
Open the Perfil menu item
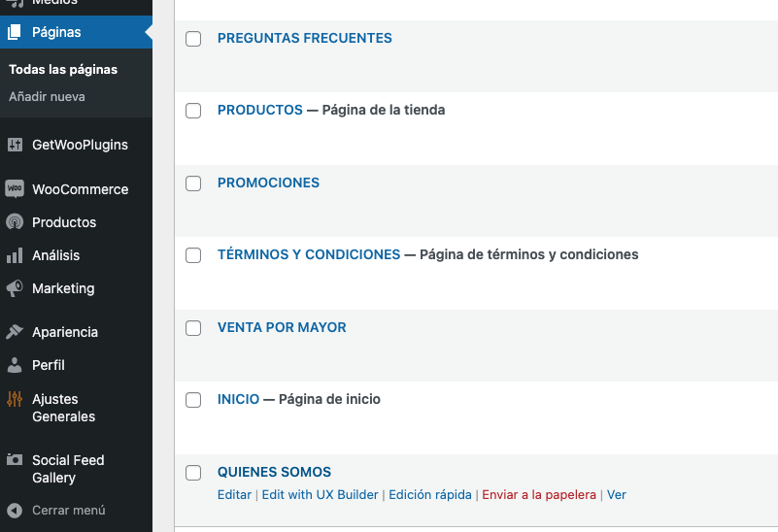[x=49, y=365]
